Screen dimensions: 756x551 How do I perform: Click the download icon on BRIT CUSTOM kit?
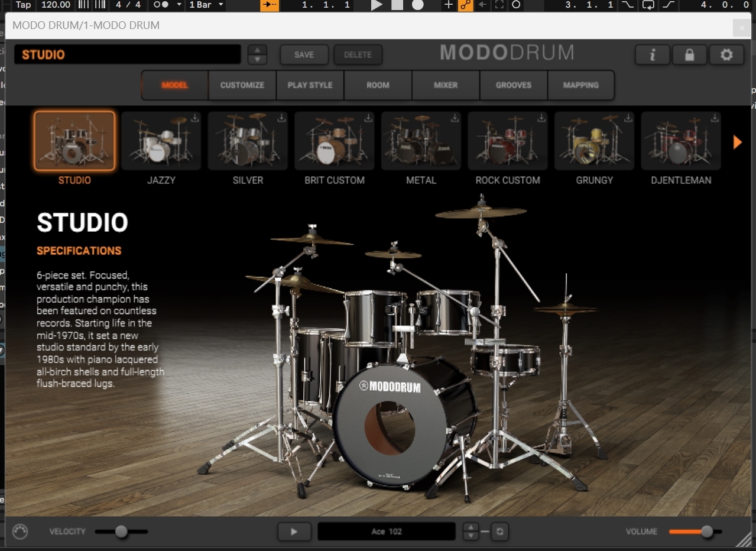coord(368,118)
